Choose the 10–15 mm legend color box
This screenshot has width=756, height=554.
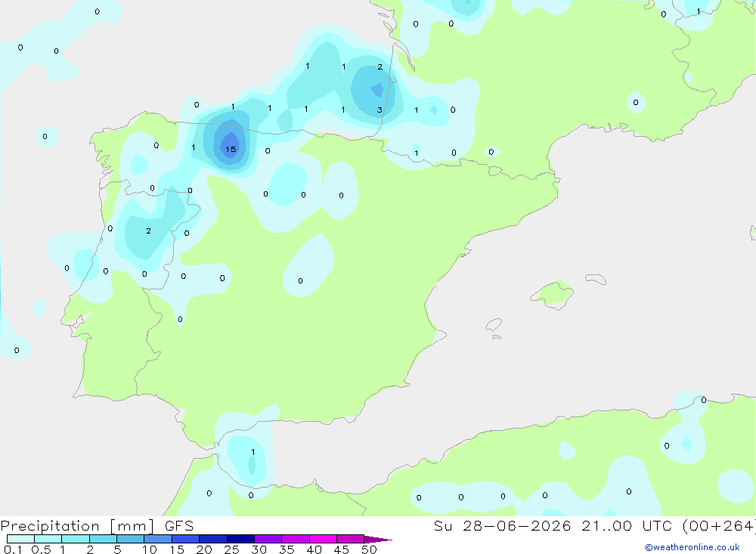point(158,539)
